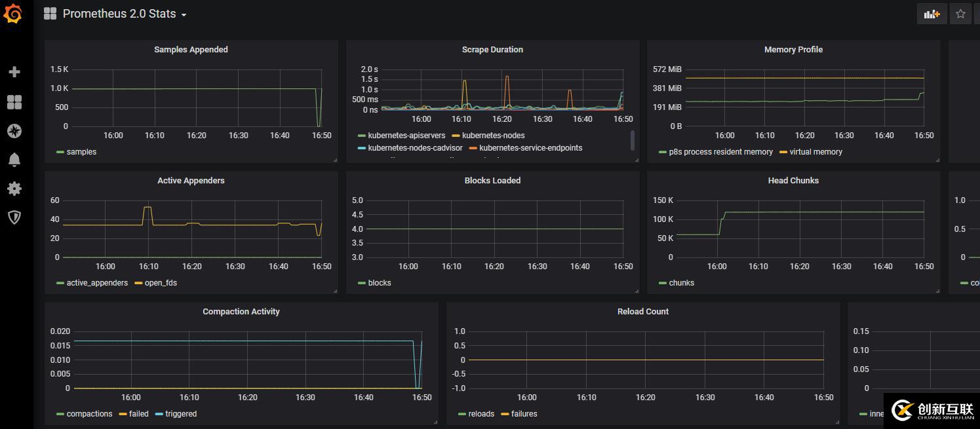Open the Dashboards grid icon in sidebar
This screenshot has height=429, width=980.
click(x=14, y=102)
